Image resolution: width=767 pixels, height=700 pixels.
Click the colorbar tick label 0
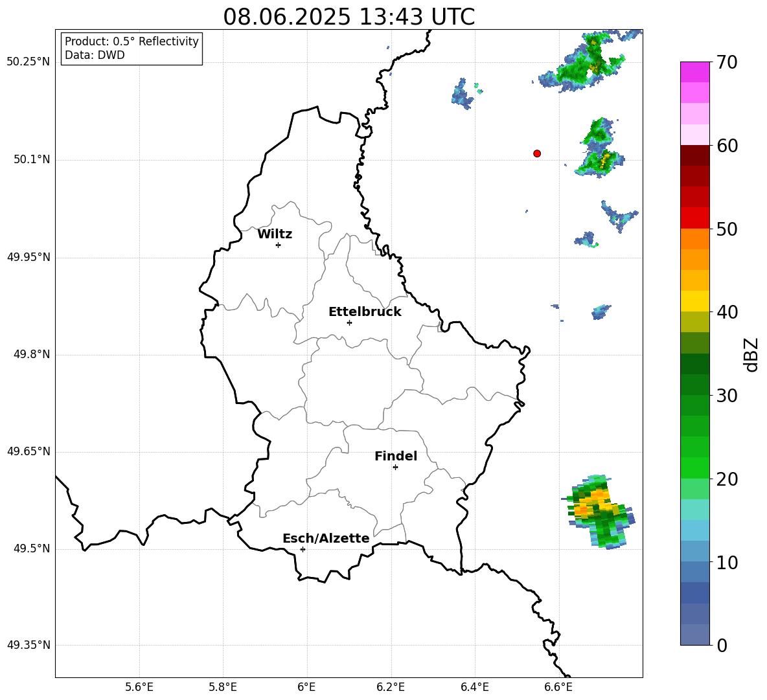tap(722, 645)
